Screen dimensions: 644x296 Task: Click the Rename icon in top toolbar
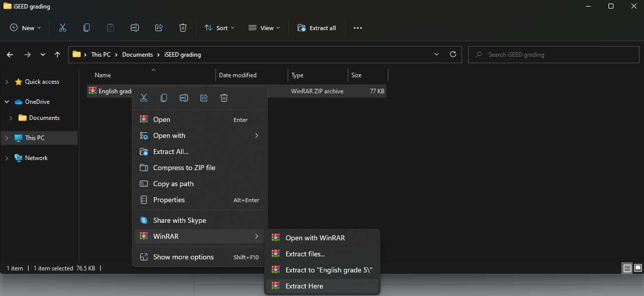134,28
